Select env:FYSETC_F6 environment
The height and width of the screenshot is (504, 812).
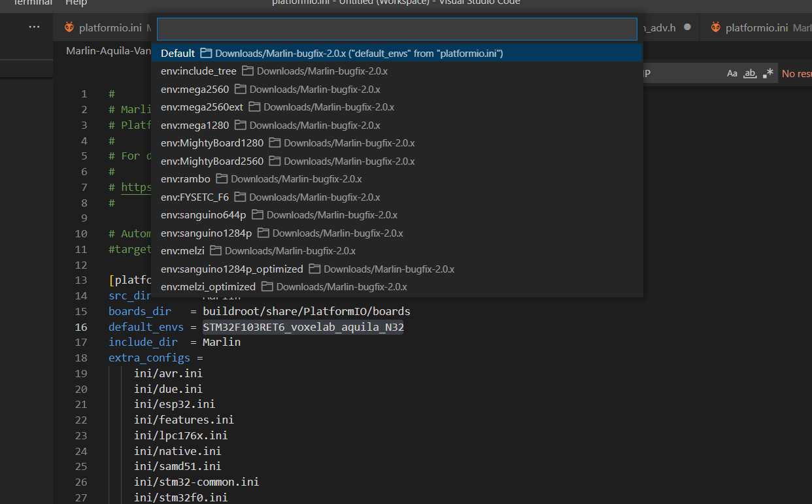point(397,197)
